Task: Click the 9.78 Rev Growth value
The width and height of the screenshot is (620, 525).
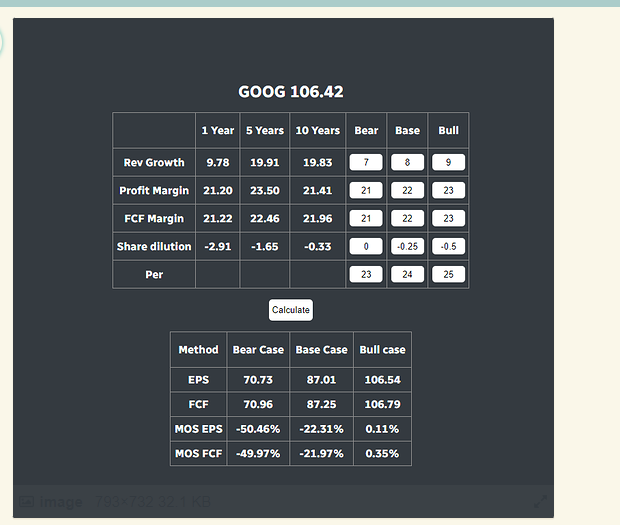Action: coord(217,162)
